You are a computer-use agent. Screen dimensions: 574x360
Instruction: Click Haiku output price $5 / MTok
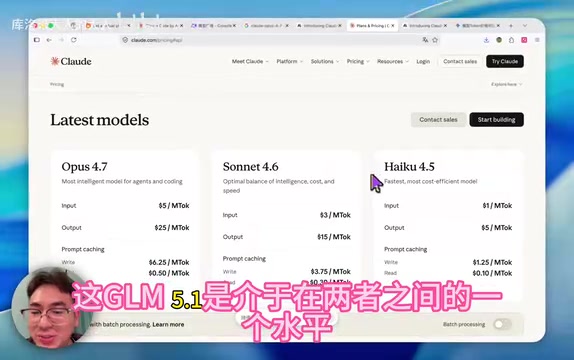pos(496,228)
